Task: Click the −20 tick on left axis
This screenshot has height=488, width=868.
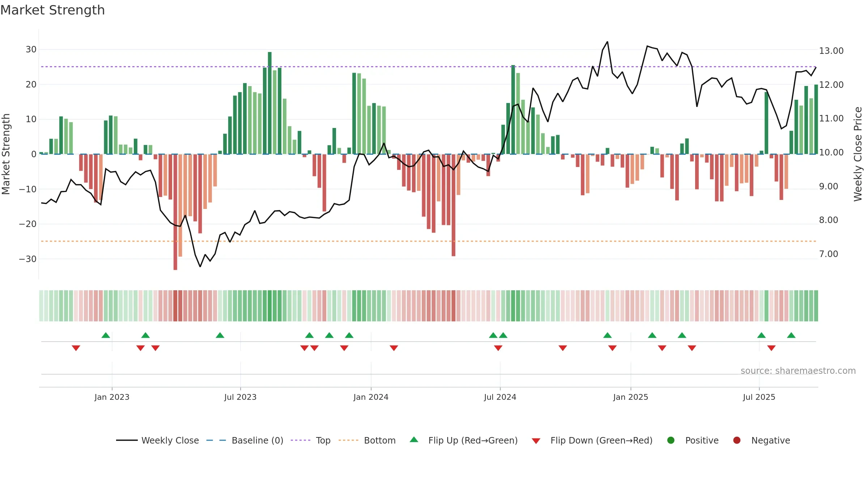Action: pyautogui.click(x=28, y=224)
